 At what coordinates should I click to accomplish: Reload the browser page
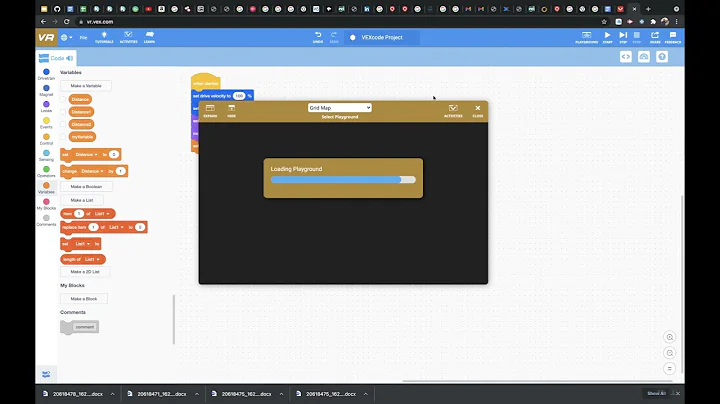[x=67, y=22]
